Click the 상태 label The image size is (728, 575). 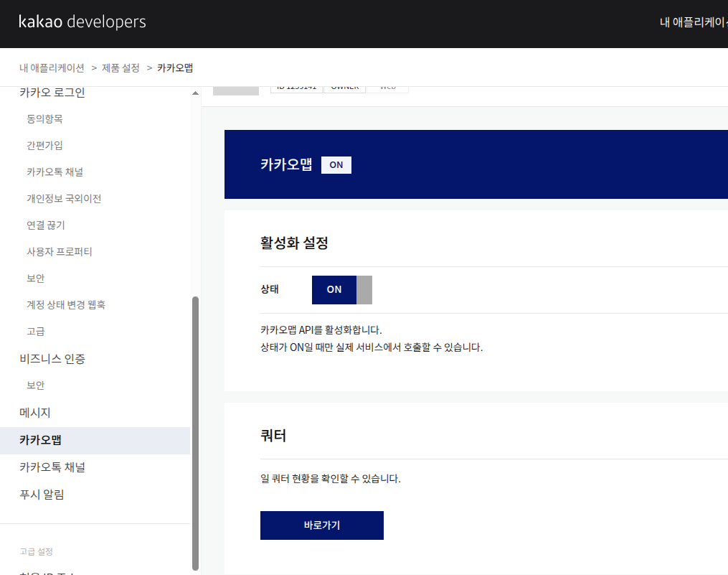point(270,289)
